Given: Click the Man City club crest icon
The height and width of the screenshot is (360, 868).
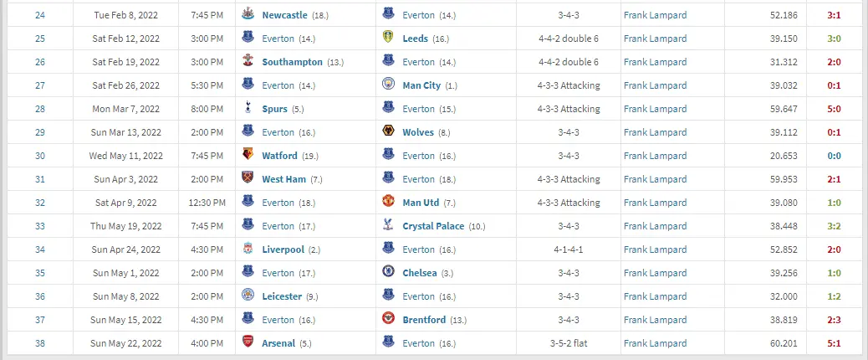Looking at the screenshot, I should tap(389, 85).
